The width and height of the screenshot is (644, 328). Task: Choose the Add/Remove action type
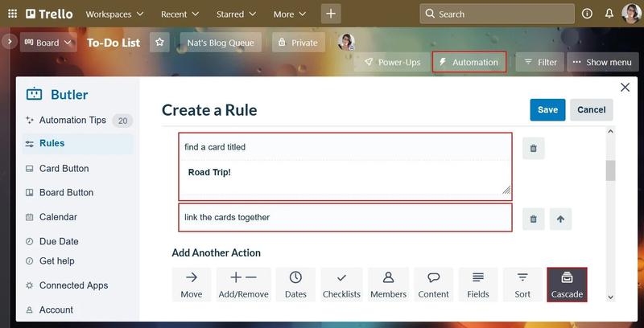pyautogui.click(x=244, y=285)
